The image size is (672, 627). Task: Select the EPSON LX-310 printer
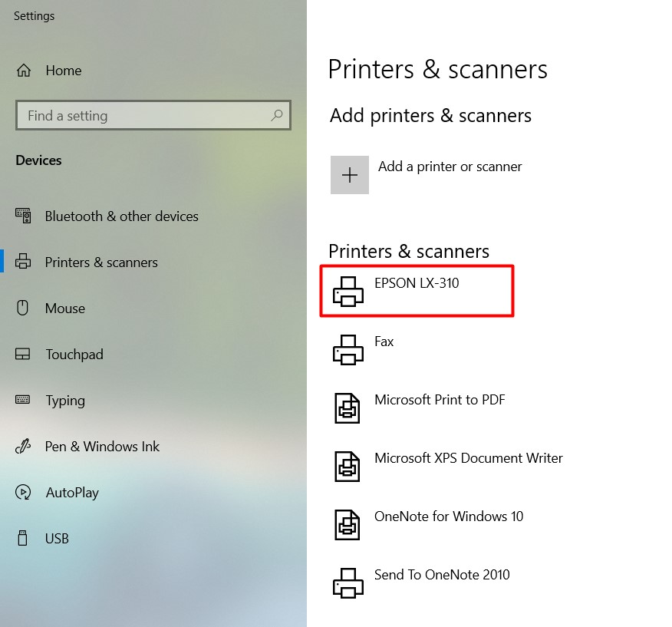coord(417,291)
